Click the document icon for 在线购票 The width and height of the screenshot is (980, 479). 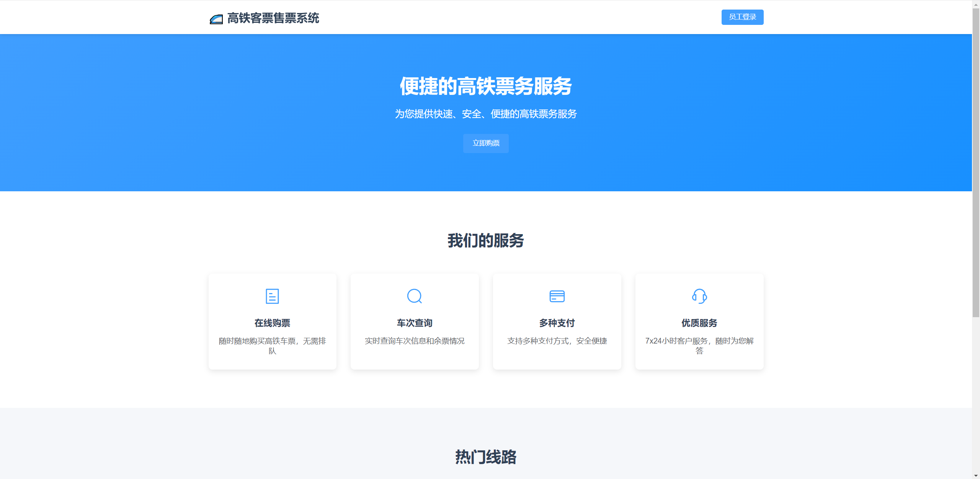(272, 296)
